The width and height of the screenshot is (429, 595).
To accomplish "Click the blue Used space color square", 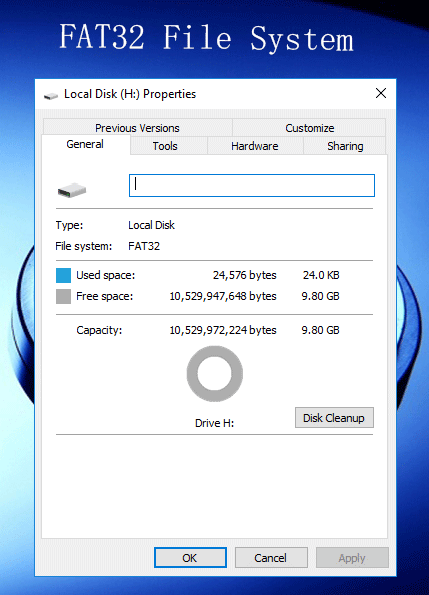I will (x=63, y=275).
